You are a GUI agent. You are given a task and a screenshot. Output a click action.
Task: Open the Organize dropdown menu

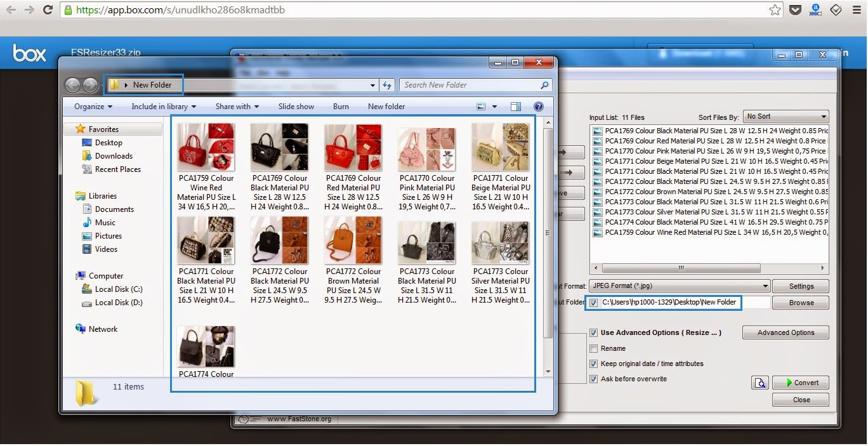point(93,107)
